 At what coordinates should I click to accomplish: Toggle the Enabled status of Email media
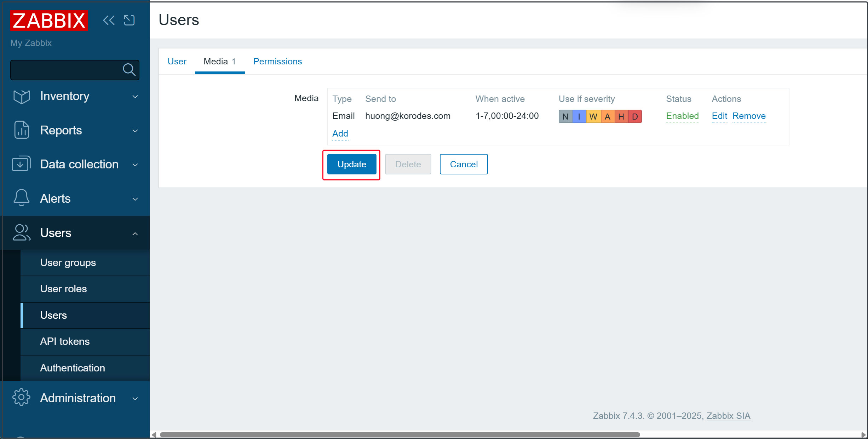coord(682,116)
